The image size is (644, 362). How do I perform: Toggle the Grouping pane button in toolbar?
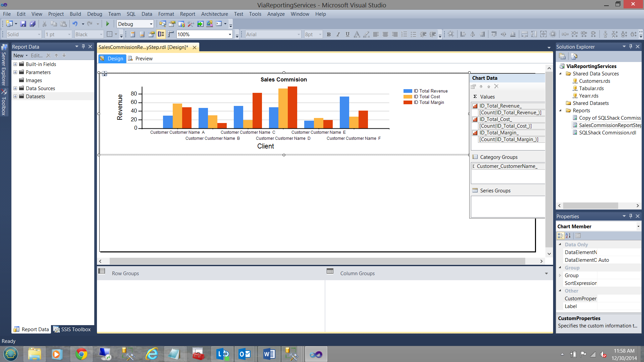click(x=161, y=34)
